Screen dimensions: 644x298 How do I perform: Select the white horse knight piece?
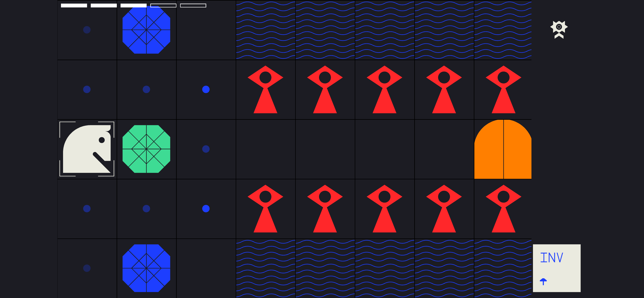(87, 149)
